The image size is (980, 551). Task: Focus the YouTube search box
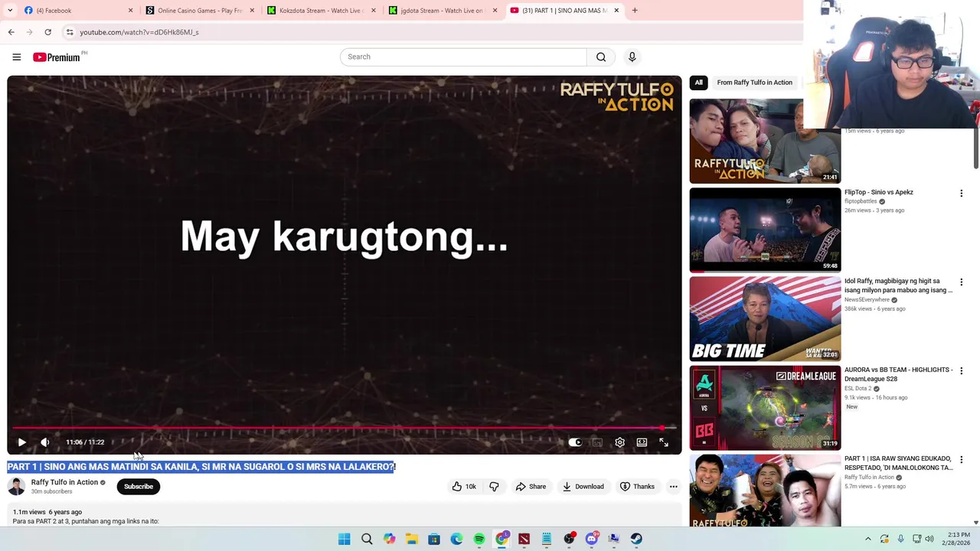tap(463, 57)
